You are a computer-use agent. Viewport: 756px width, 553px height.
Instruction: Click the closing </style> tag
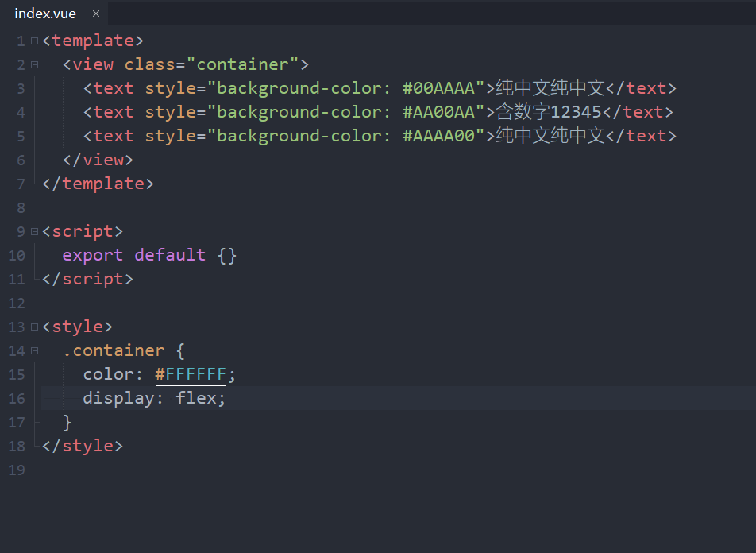[83, 447]
